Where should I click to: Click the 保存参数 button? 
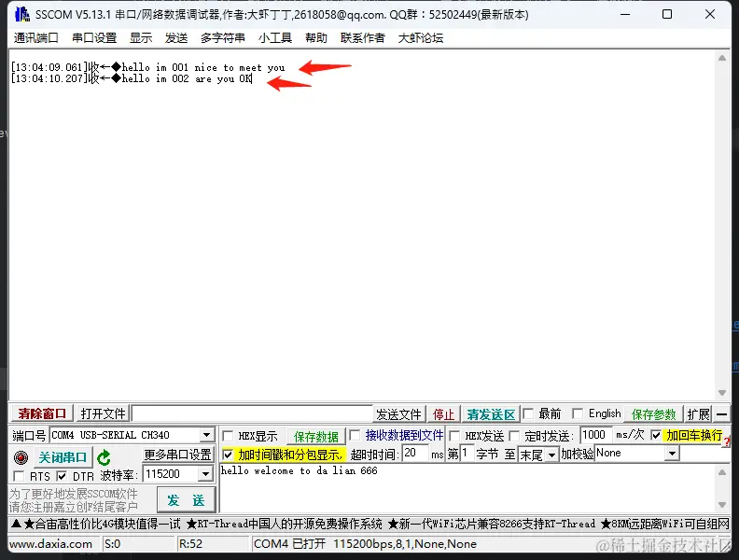click(x=654, y=414)
